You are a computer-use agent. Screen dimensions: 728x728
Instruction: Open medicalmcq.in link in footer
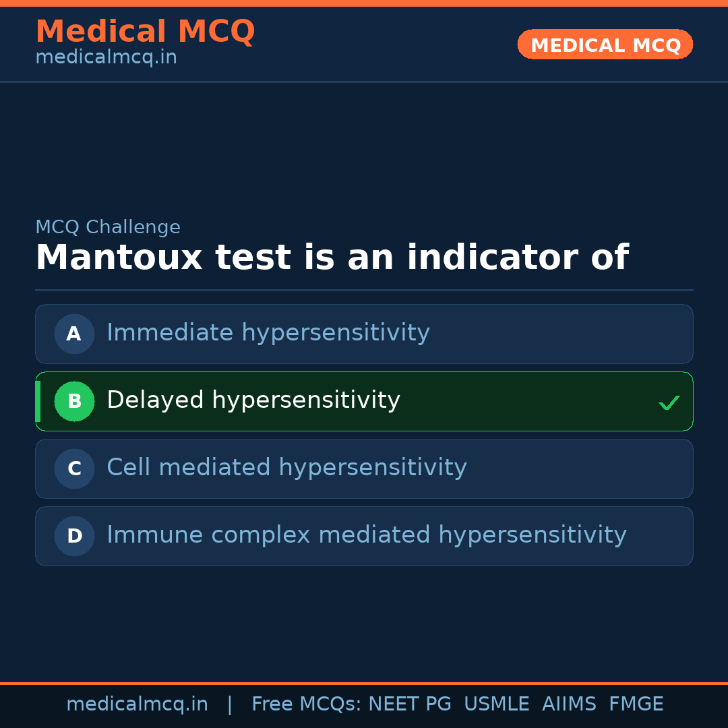pos(137,704)
